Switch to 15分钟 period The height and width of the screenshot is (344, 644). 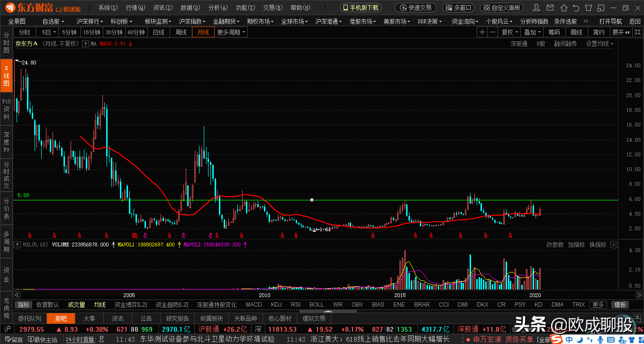point(91,32)
